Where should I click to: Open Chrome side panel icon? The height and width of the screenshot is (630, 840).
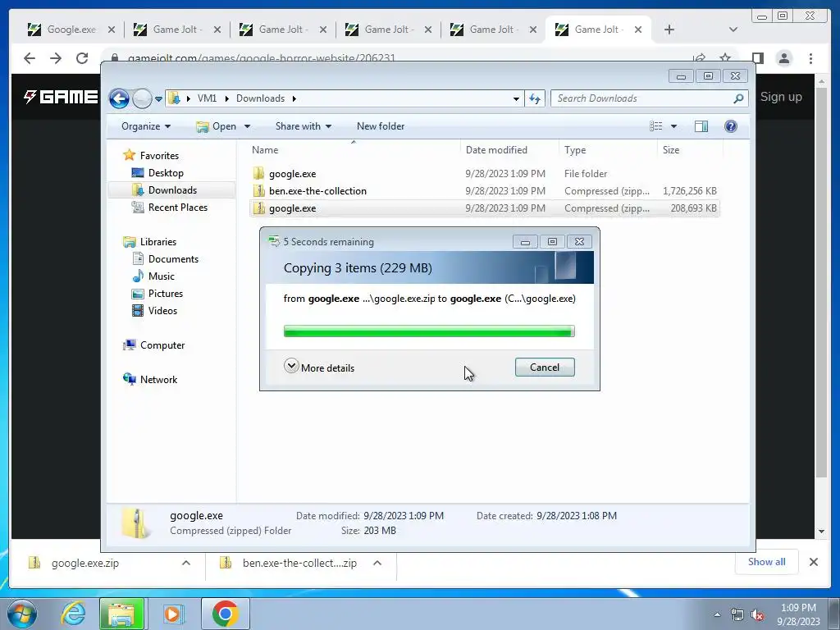click(x=757, y=58)
